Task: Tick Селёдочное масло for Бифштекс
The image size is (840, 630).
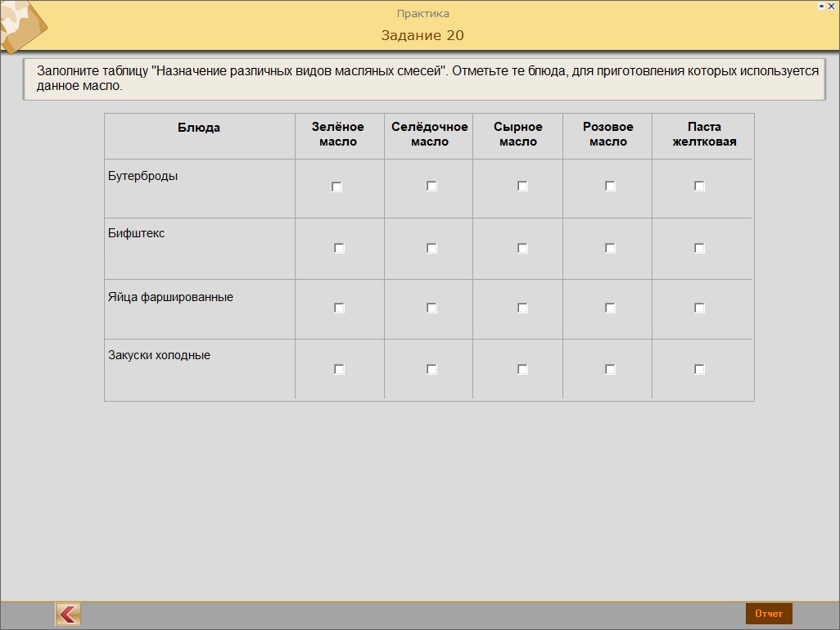Action: [x=431, y=248]
